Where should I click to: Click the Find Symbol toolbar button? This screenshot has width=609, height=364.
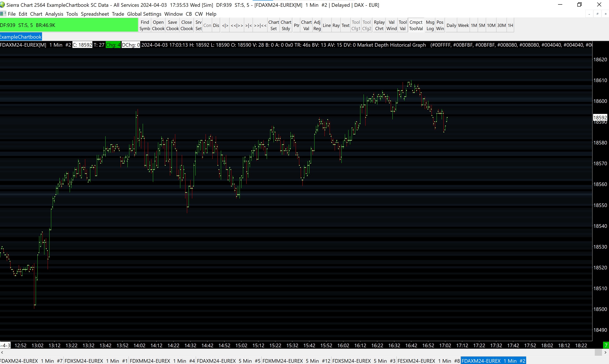tap(145, 25)
